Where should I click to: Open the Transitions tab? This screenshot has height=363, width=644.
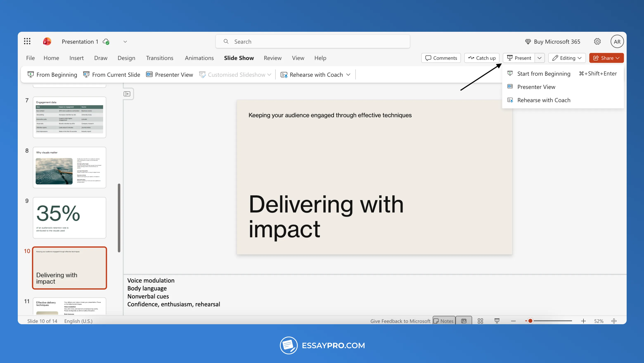[x=160, y=58]
